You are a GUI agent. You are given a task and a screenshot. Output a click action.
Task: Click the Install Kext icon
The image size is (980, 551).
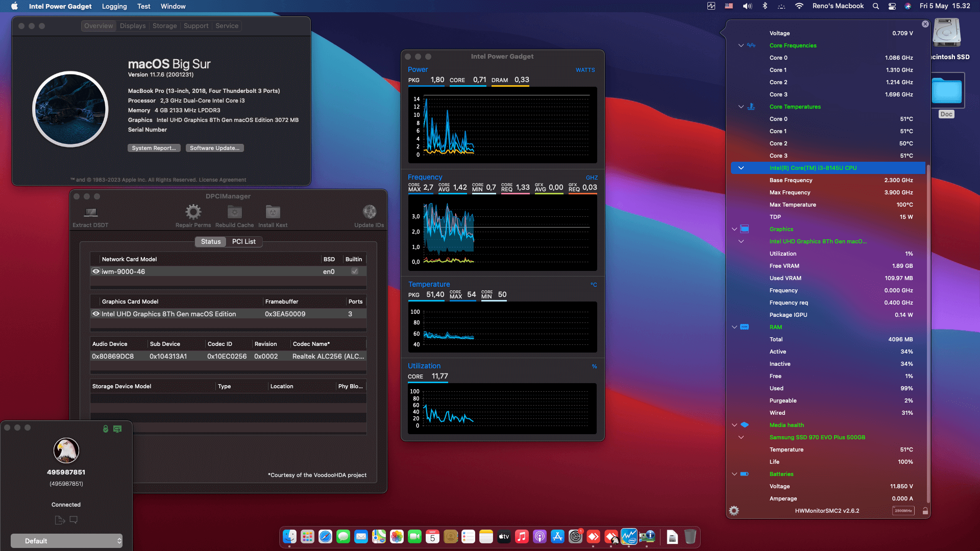click(272, 213)
